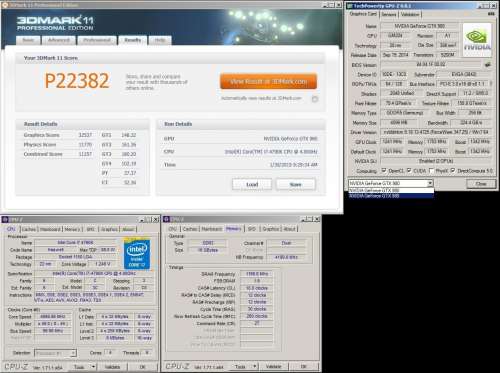The width and height of the screenshot is (500, 373).
Task: Click the GPU-Z title bar application icon
Action: click(x=350, y=6)
